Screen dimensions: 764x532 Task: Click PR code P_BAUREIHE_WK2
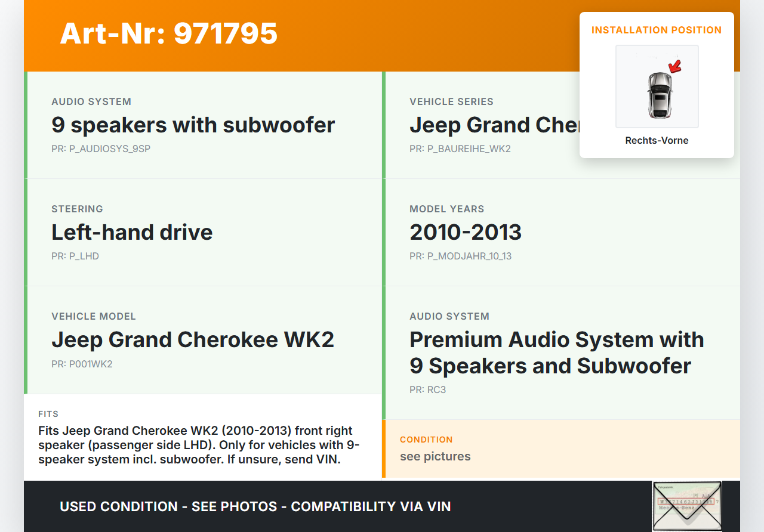(x=460, y=149)
